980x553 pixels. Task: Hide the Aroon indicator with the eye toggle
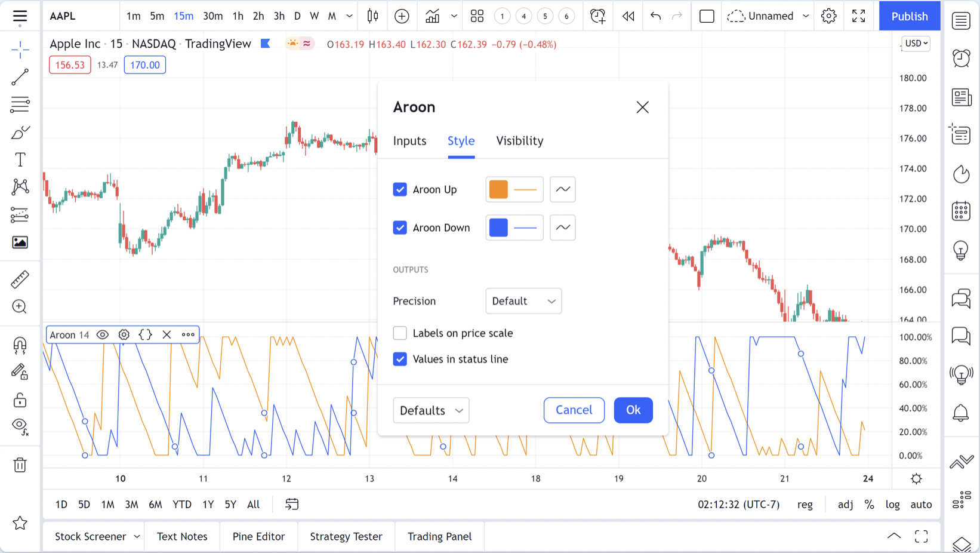(x=102, y=334)
